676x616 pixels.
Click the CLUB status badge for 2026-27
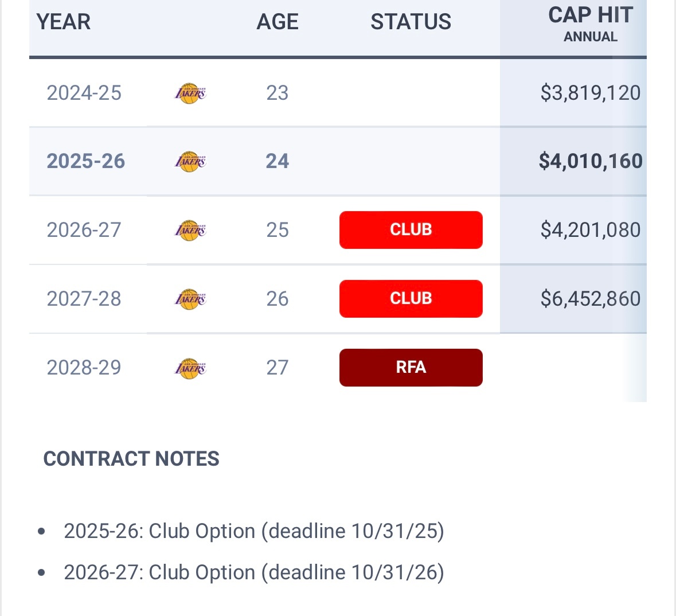tap(411, 230)
